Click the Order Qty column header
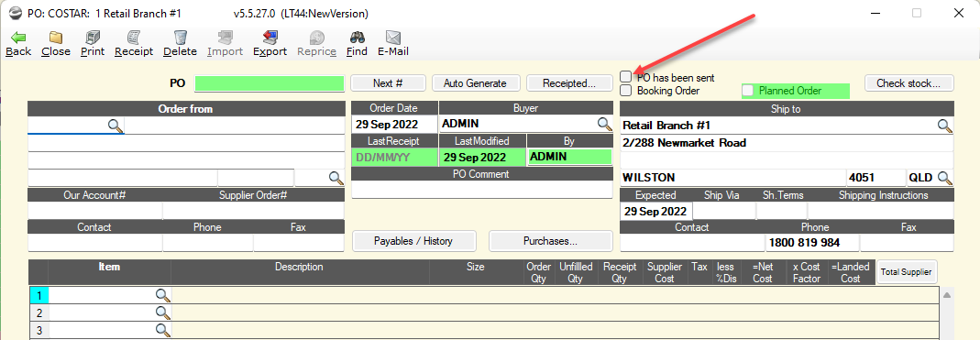This screenshot has height=340, width=980. click(539, 272)
